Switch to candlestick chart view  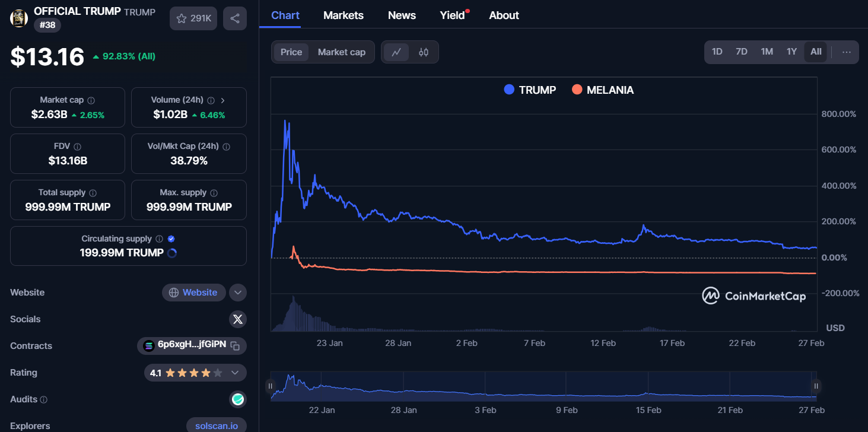[423, 52]
